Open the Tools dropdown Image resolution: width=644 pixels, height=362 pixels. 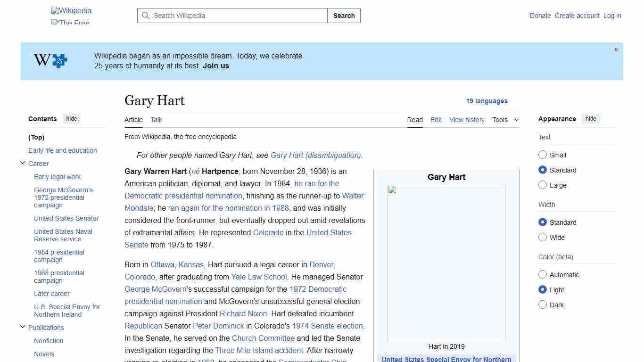[505, 120]
